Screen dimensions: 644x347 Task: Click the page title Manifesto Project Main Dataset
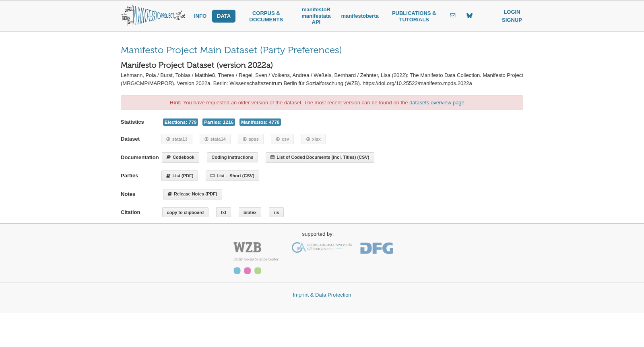click(231, 50)
